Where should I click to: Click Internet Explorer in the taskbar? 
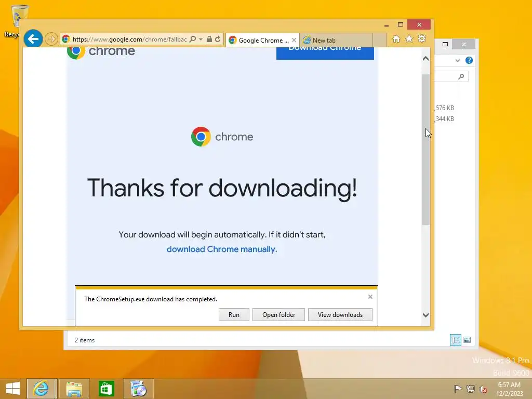(42, 389)
